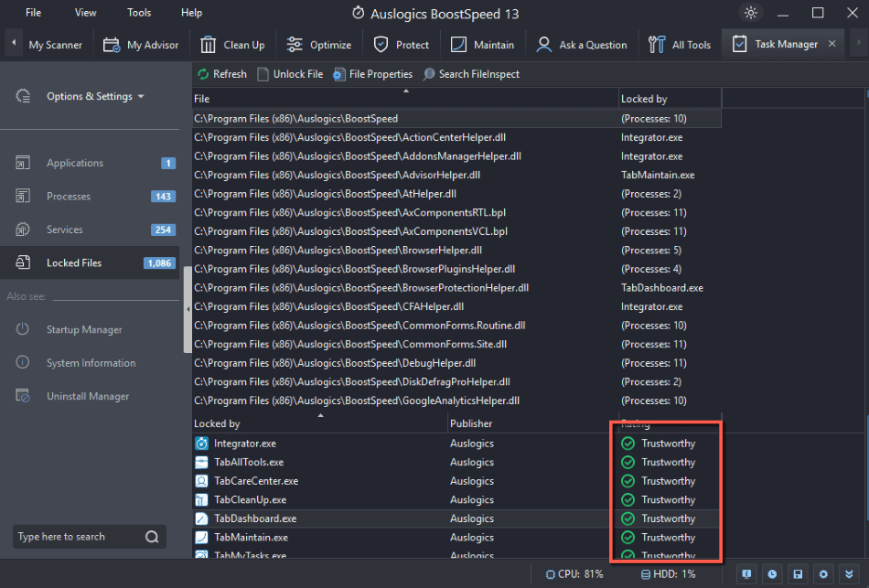Open Ask a Question tab
Viewport: 869px width, 588px height.
pos(582,45)
